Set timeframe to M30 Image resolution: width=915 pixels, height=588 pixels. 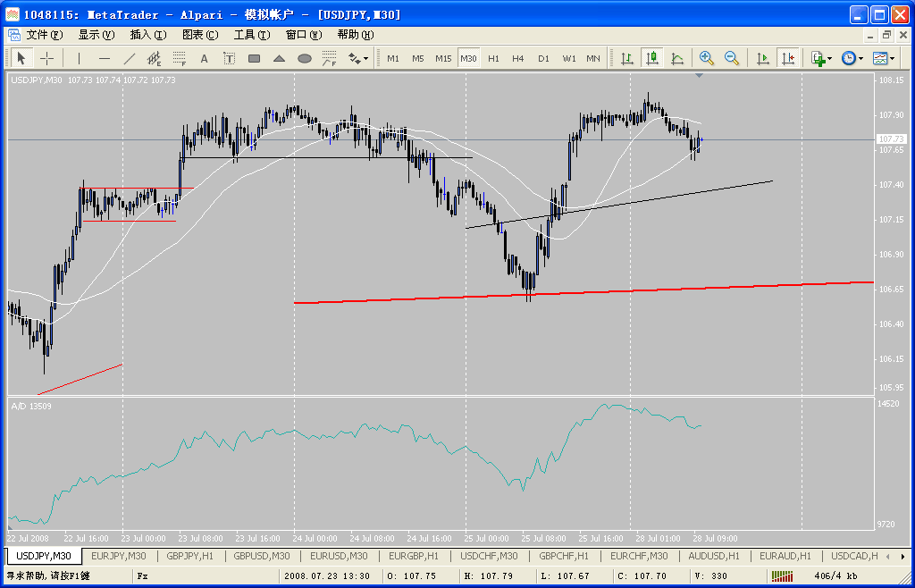coord(468,58)
